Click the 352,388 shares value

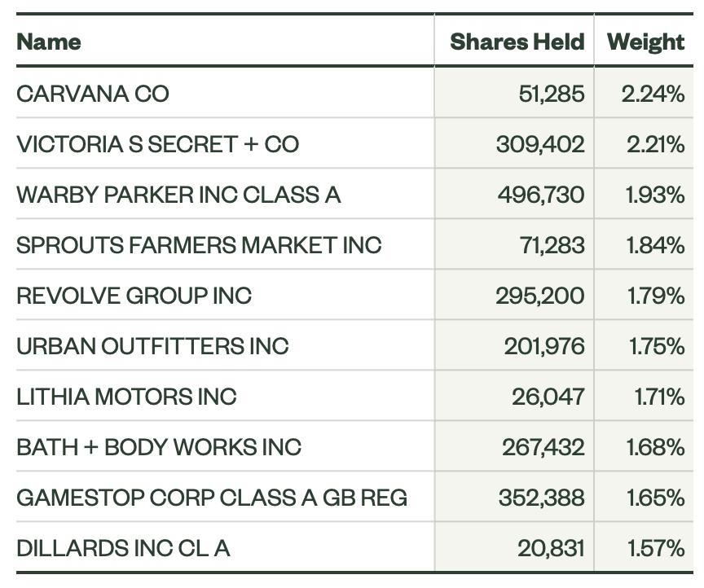coord(542,498)
